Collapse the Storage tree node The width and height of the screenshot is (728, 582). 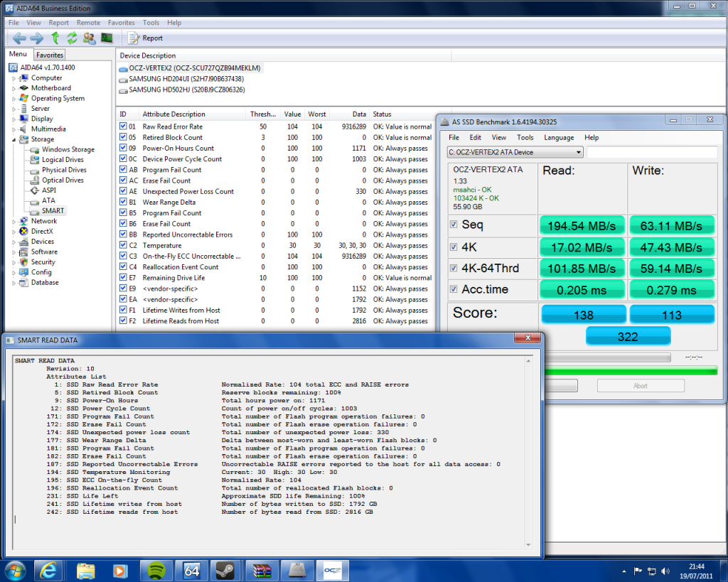pos(14,140)
